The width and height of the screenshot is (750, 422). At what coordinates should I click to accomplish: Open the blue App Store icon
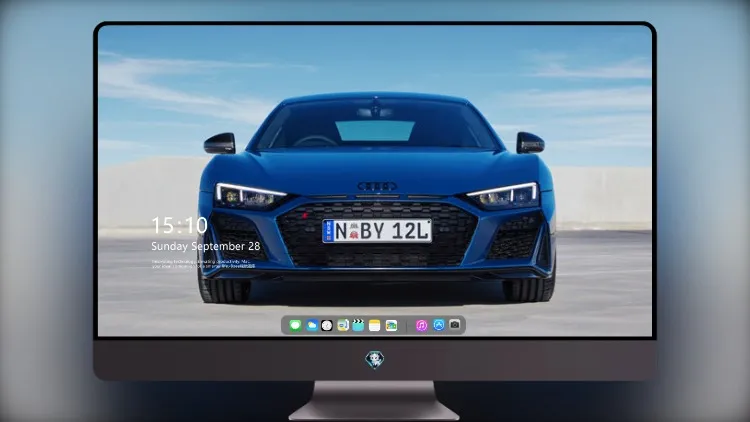[x=439, y=325]
